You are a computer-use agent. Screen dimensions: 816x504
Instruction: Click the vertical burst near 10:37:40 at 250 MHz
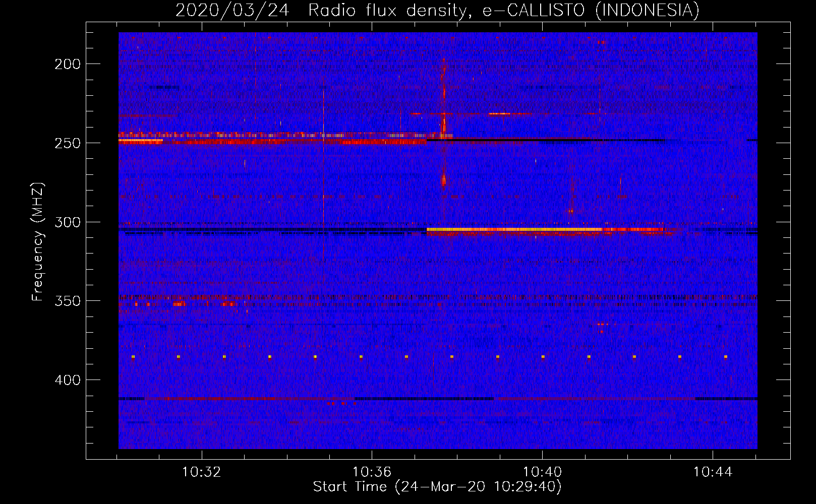click(443, 123)
